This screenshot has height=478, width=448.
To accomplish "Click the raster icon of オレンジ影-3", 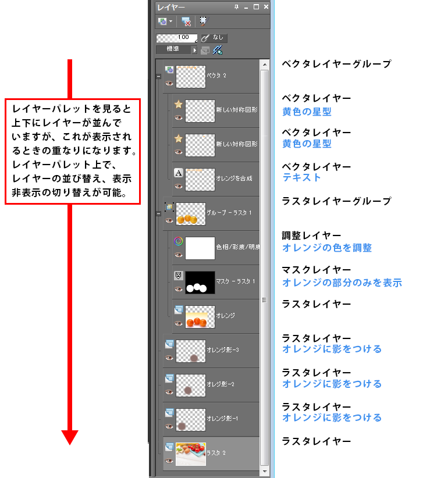I will tap(169, 344).
